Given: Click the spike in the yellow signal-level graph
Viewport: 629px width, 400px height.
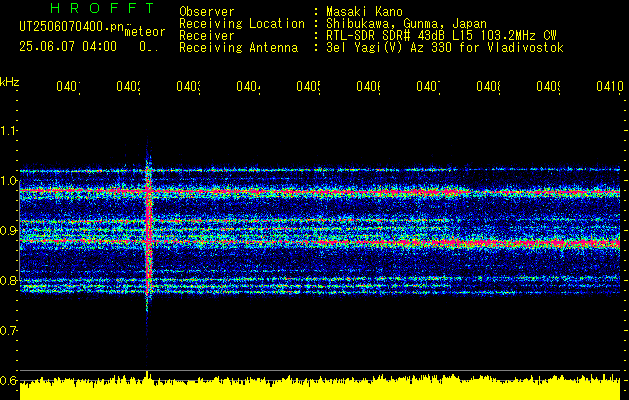Looking at the screenshot, I should (147, 376).
